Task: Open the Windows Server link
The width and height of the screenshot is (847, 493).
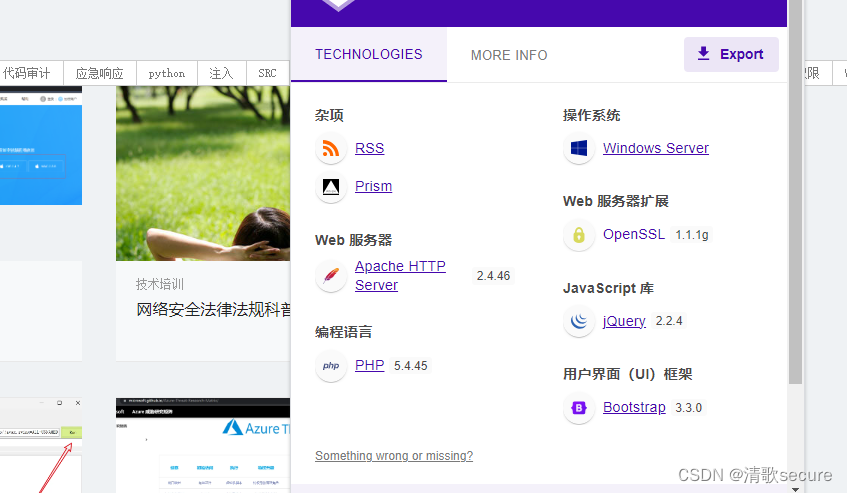Action: (x=656, y=148)
